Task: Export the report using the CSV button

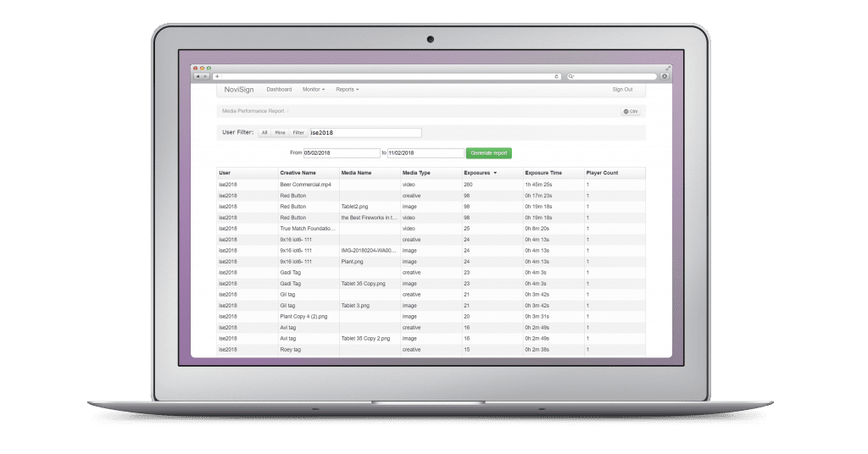Action: [x=631, y=111]
